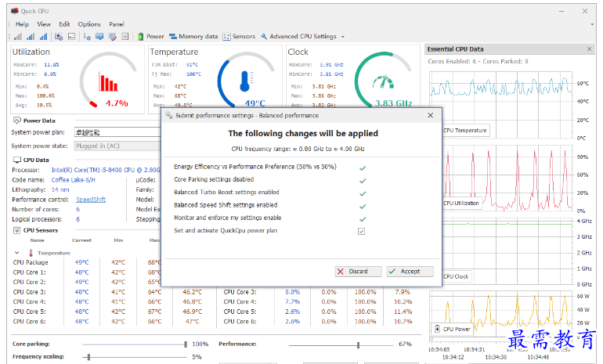This screenshot has width=603, height=364.
Task: Open the Options menu
Action: tap(89, 24)
